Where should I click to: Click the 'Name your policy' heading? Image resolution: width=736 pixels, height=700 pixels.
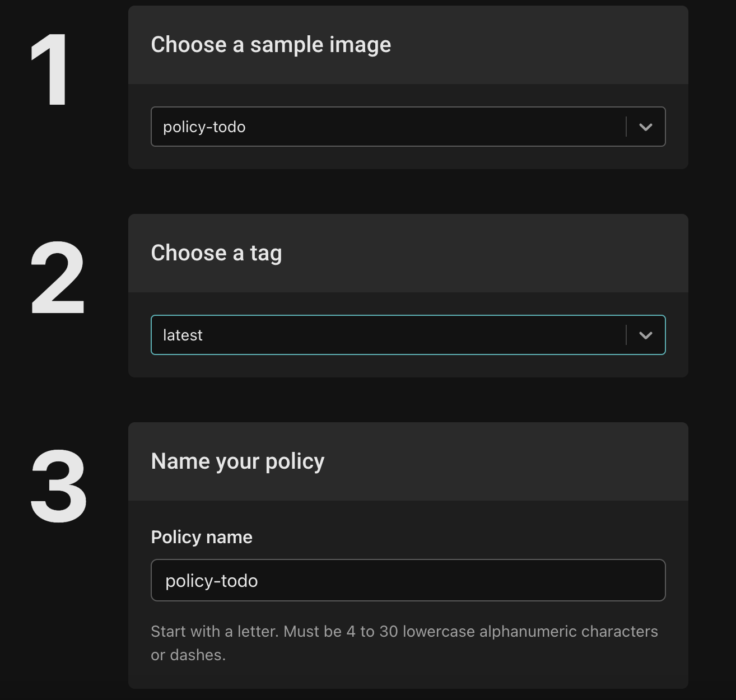point(237,461)
